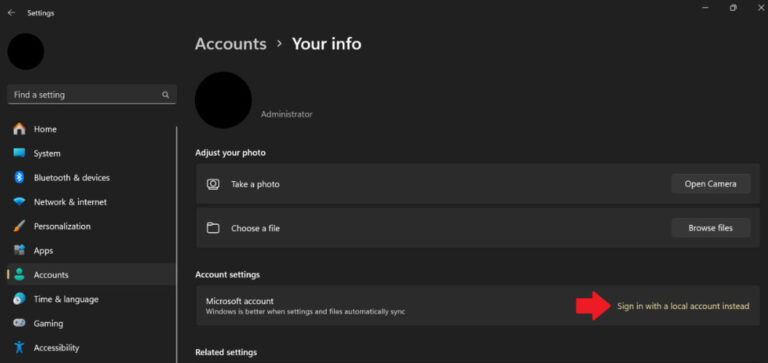The height and width of the screenshot is (363, 768).
Task: Click the 'Windows is better when settings' description
Action: (x=305, y=312)
